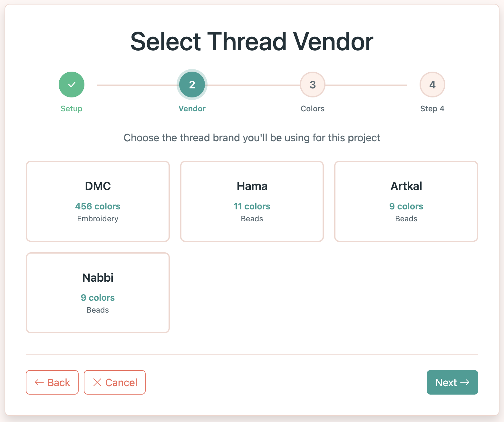Click the Back button

pyautogui.click(x=52, y=382)
